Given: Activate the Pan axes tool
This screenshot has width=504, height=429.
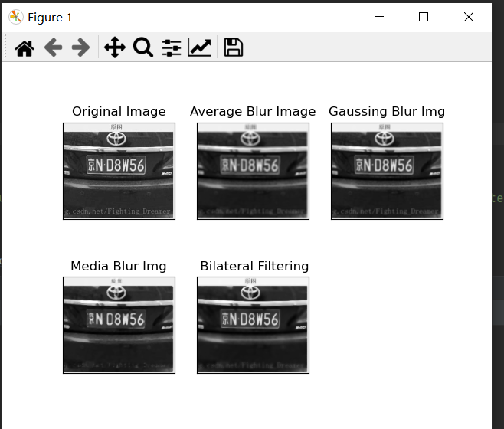Looking at the screenshot, I should (x=115, y=47).
